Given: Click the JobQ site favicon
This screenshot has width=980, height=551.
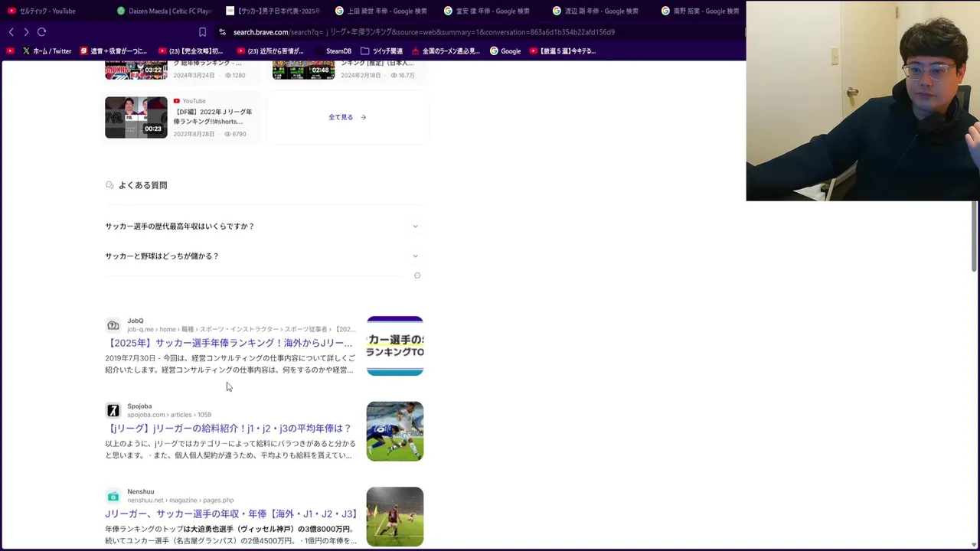Looking at the screenshot, I should tap(113, 325).
